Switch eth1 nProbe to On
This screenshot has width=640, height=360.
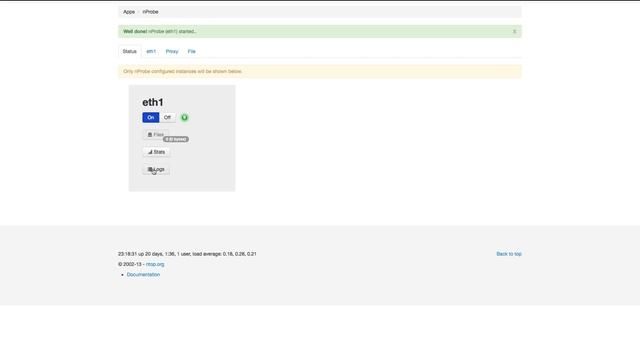151,118
